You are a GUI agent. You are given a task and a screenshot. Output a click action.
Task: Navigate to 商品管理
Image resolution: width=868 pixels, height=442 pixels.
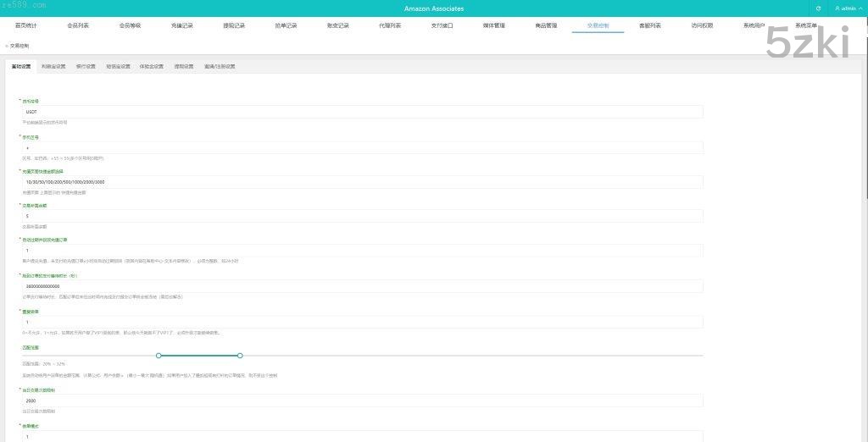point(546,26)
